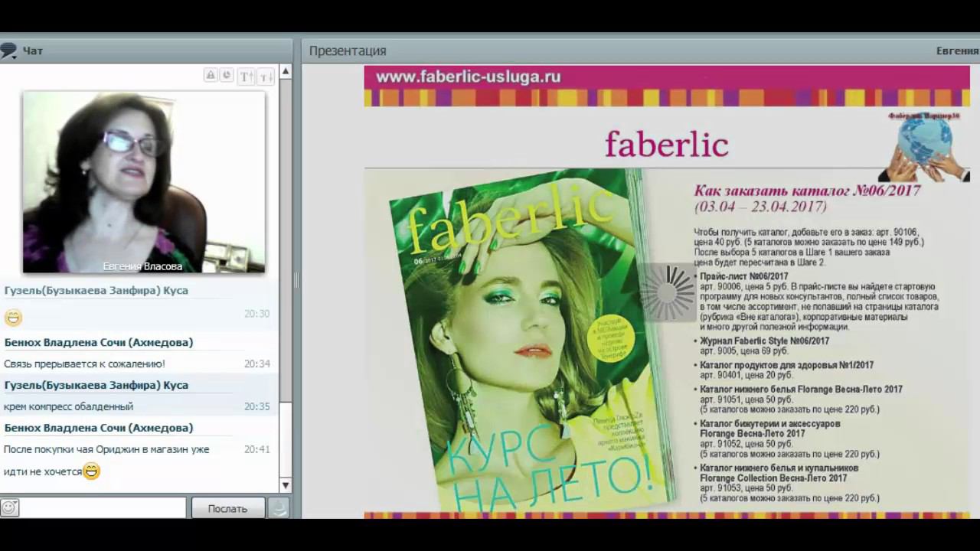Click the emoji after "идти не хочется"

coord(91,471)
